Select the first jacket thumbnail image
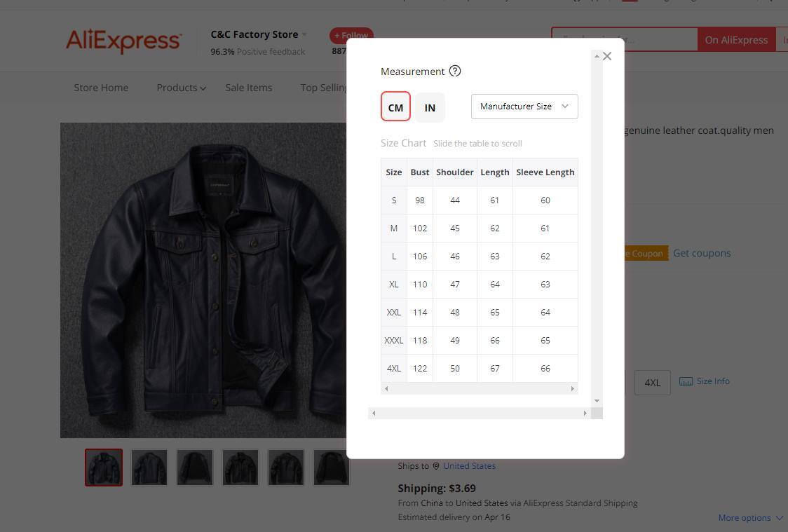788x532 pixels. pos(104,468)
